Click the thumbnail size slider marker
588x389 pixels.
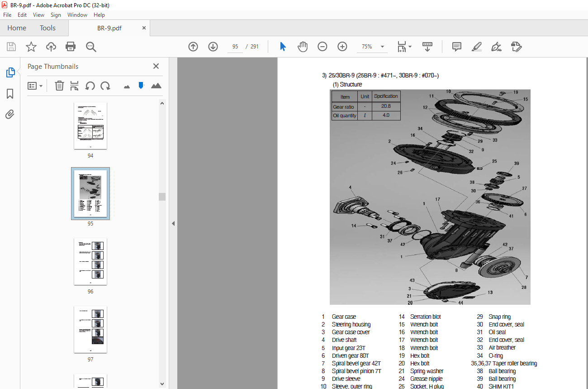pyautogui.click(x=141, y=85)
